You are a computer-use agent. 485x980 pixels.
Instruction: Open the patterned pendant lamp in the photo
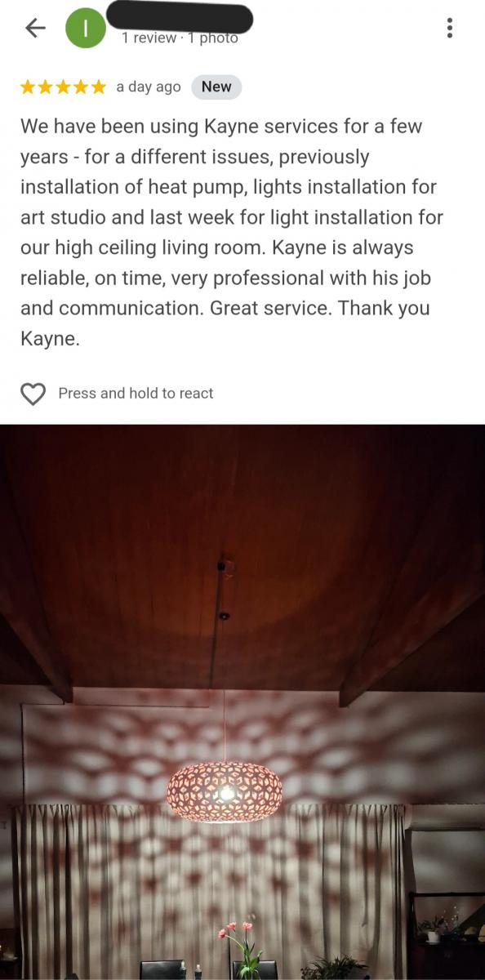click(x=225, y=791)
